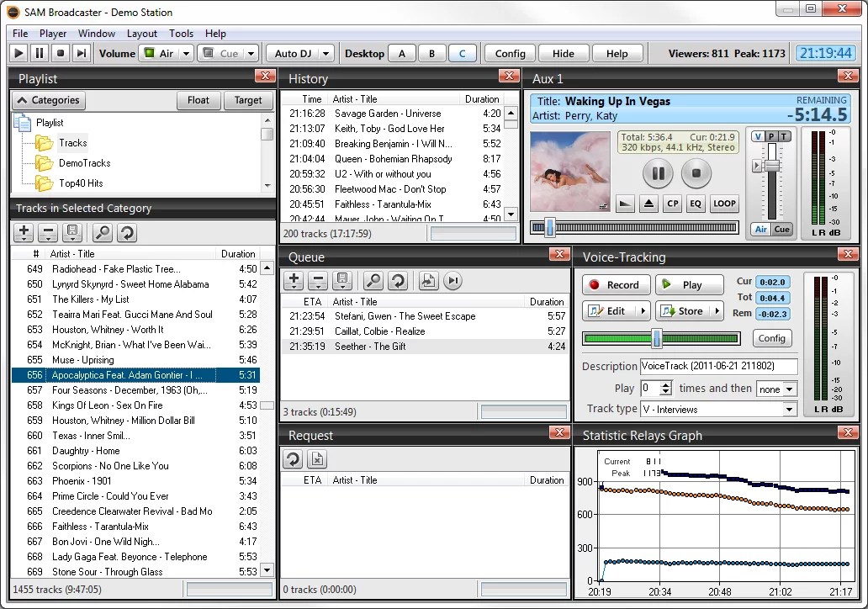This screenshot has height=609, width=868.
Task: Click the Queue panel's play-next icon
Action: pyautogui.click(x=453, y=281)
